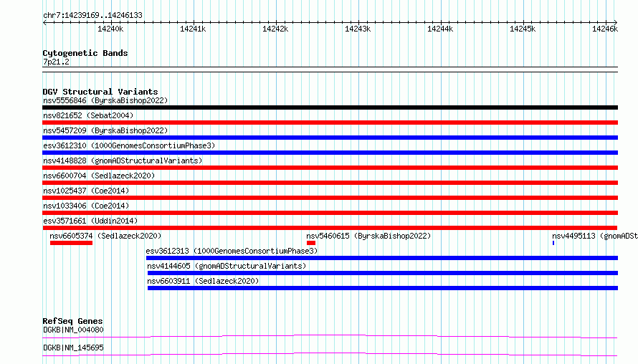Image resolution: width=638 pixels, height=364 pixels.
Task: Click the nsv6605374 (Sedlazeck2020) label
Action: [x=105, y=236]
